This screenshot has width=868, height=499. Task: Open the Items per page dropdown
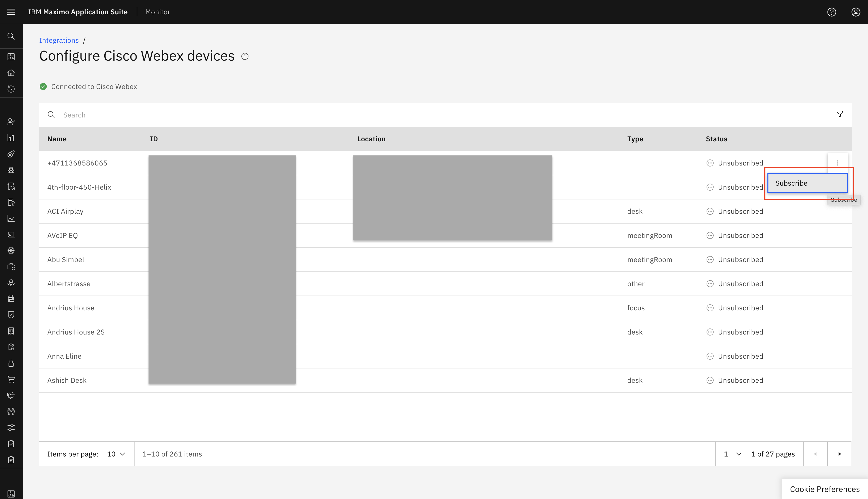(x=116, y=454)
